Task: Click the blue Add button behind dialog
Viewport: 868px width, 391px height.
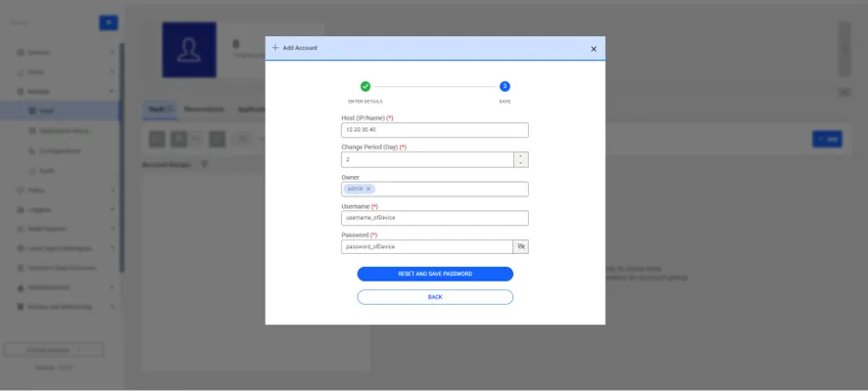Action: (x=827, y=139)
